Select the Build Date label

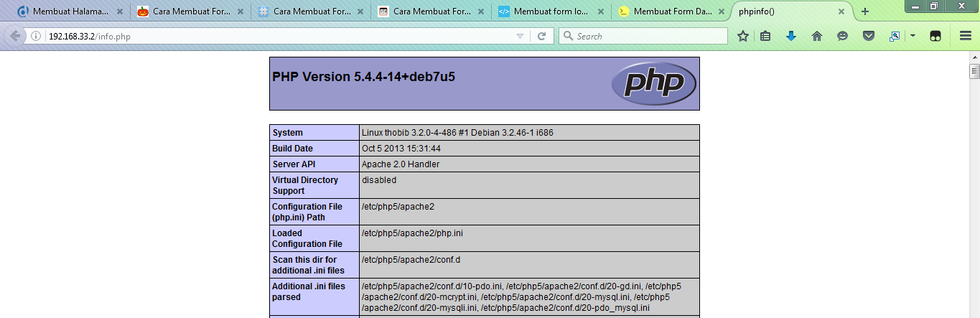click(x=314, y=149)
